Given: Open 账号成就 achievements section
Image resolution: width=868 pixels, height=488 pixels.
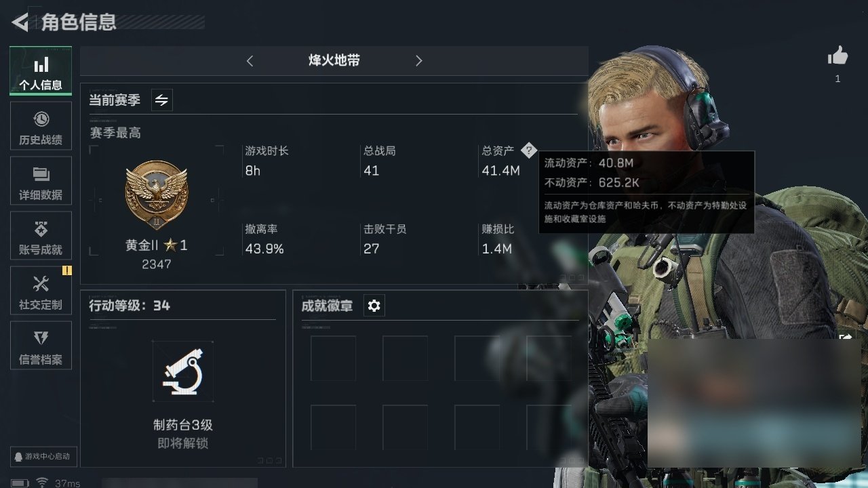Looking at the screenshot, I should click(x=41, y=236).
